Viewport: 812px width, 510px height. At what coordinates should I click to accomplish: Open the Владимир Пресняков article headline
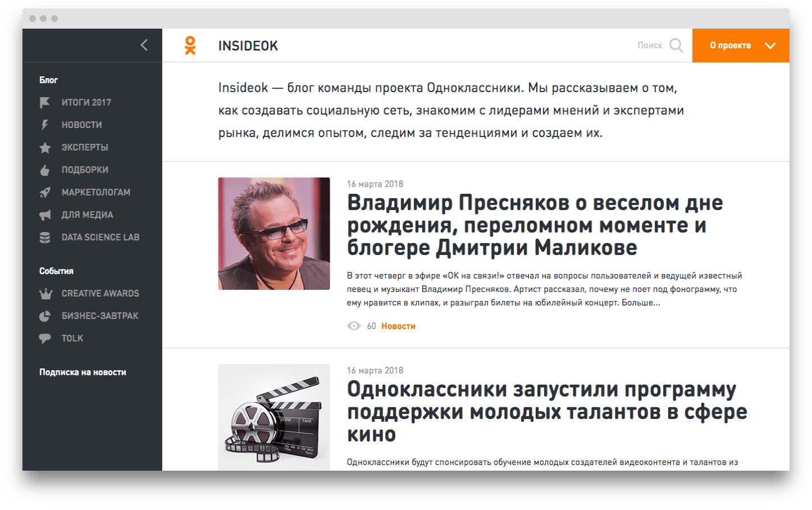pos(535,225)
